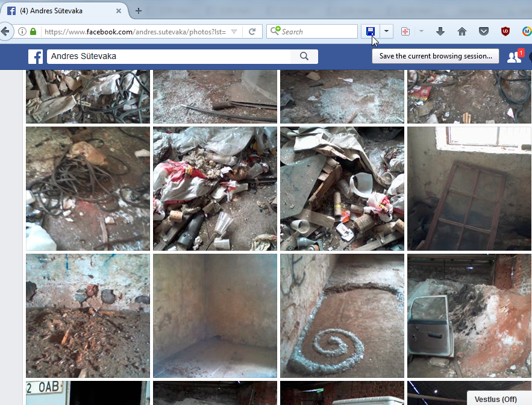Click the facebook.com address bar
Screen dimensions: 532x405
pyautogui.click(x=135, y=31)
